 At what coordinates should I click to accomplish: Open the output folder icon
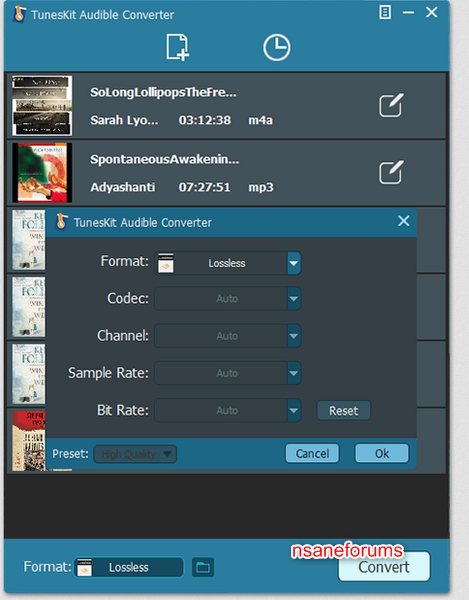click(x=203, y=567)
